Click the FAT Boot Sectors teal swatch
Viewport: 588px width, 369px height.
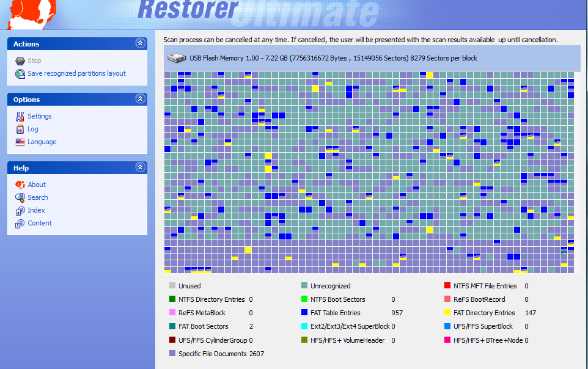click(172, 326)
